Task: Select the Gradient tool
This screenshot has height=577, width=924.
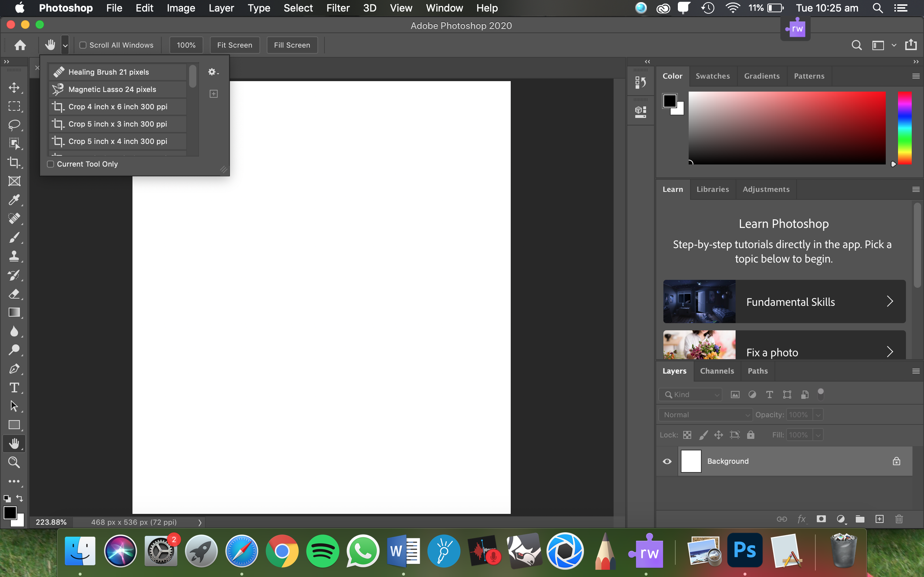Action: [x=14, y=313]
